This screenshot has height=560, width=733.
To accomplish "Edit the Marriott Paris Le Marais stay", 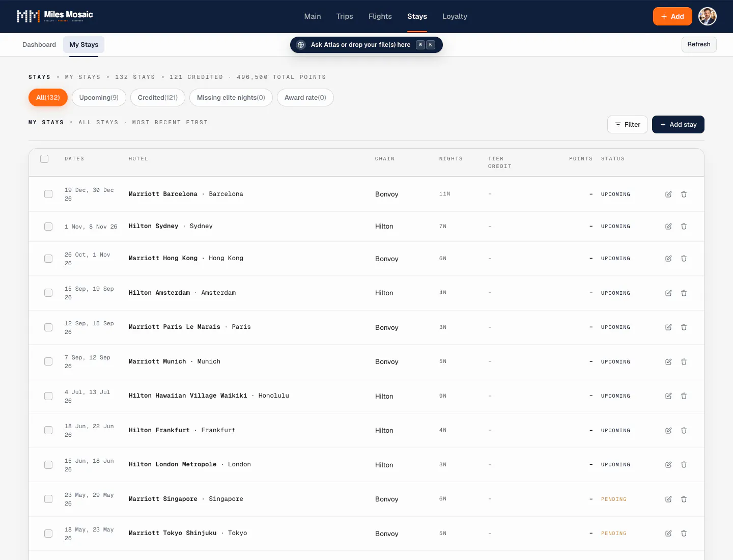I will (x=668, y=327).
